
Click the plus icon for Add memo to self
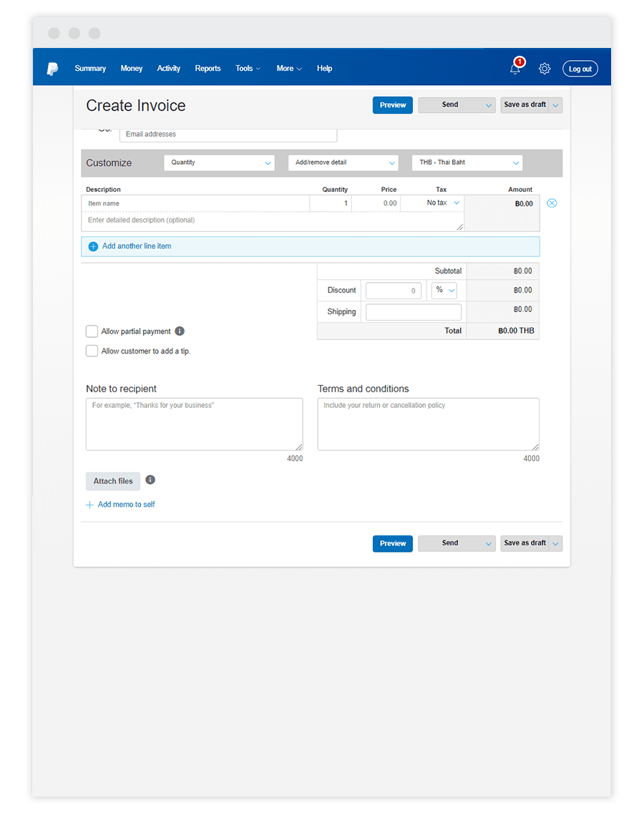(x=90, y=505)
